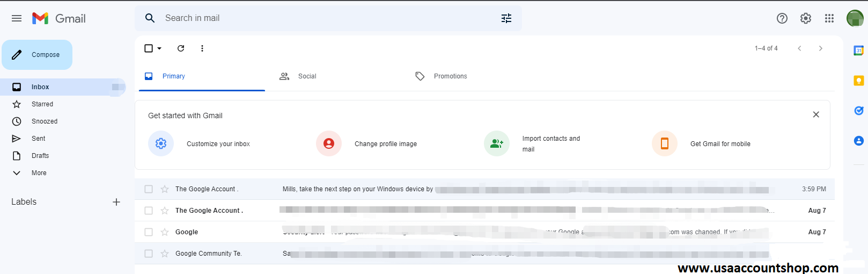The height and width of the screenshot is (274, 868).
Task: Click the Get Gmail for mobile icon
Action: point(665,143)
